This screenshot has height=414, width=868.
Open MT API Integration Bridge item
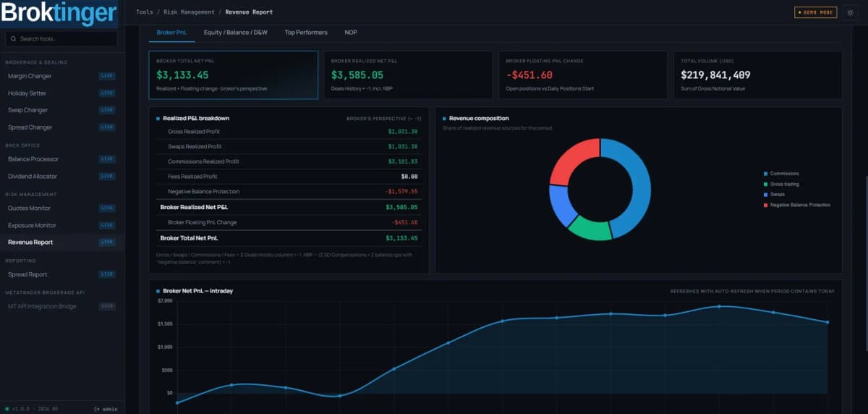pos(61,306)
